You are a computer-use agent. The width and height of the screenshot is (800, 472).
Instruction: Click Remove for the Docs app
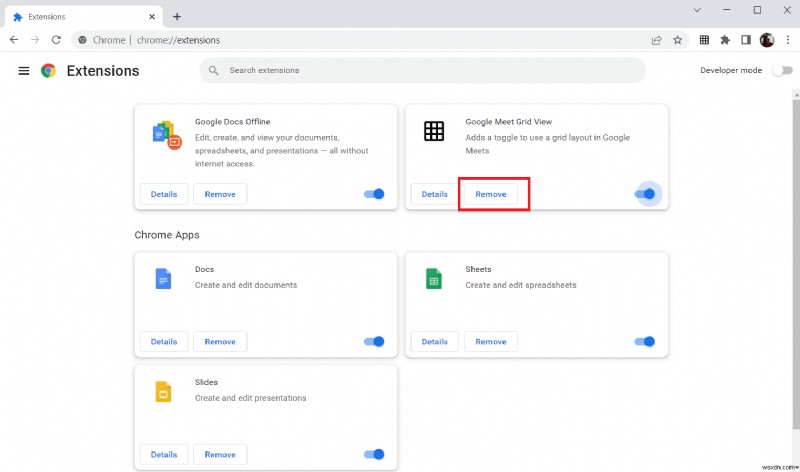coord(220,341)
